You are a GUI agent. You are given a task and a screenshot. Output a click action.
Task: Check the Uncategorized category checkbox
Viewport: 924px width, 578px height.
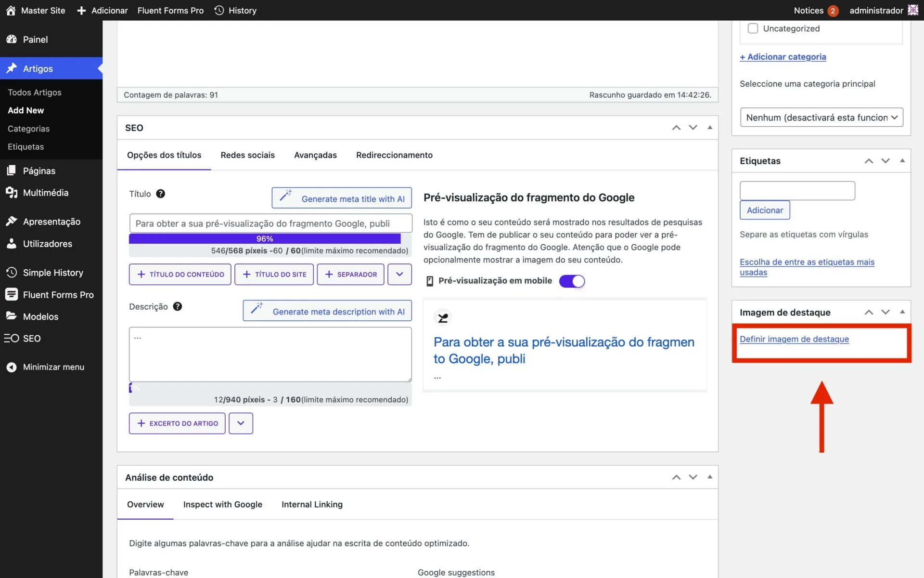753,28
